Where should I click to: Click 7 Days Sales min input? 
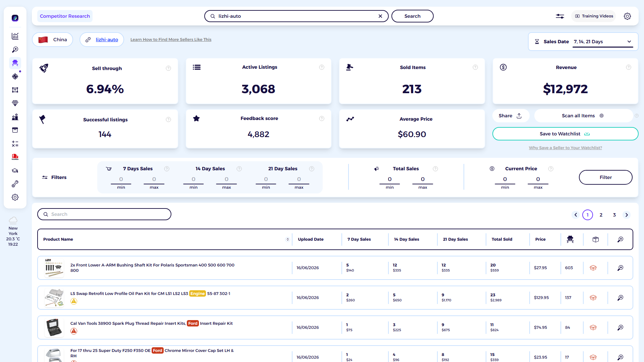click(x=121, y=179)
